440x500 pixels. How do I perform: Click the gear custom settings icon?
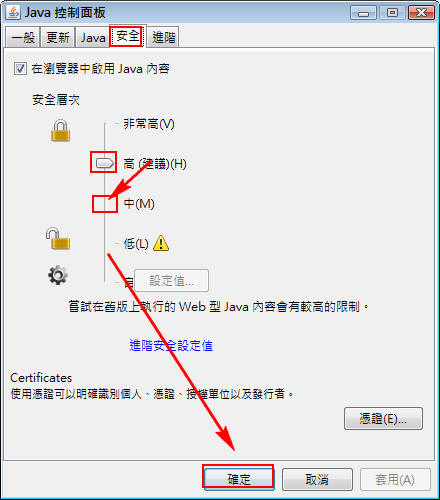click(58, 275)
